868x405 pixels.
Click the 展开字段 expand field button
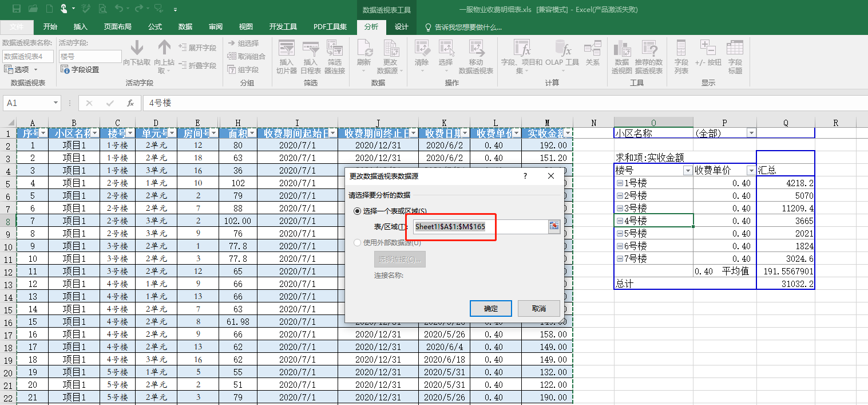tap(197, 48)
